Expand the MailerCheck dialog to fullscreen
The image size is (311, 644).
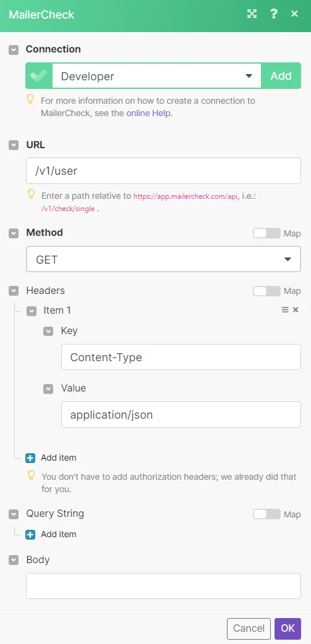pyautogui.click(x=252, y=14)
